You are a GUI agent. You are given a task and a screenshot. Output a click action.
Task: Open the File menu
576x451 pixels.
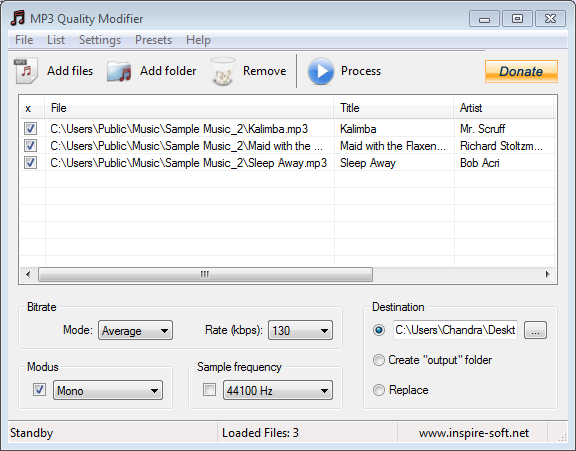(x=24, y=40)
